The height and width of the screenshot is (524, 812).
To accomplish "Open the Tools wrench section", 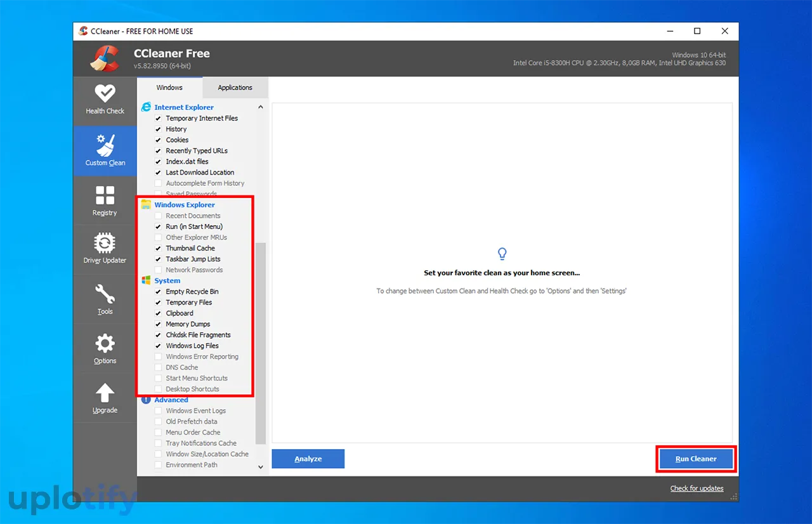I will [105, 299].
